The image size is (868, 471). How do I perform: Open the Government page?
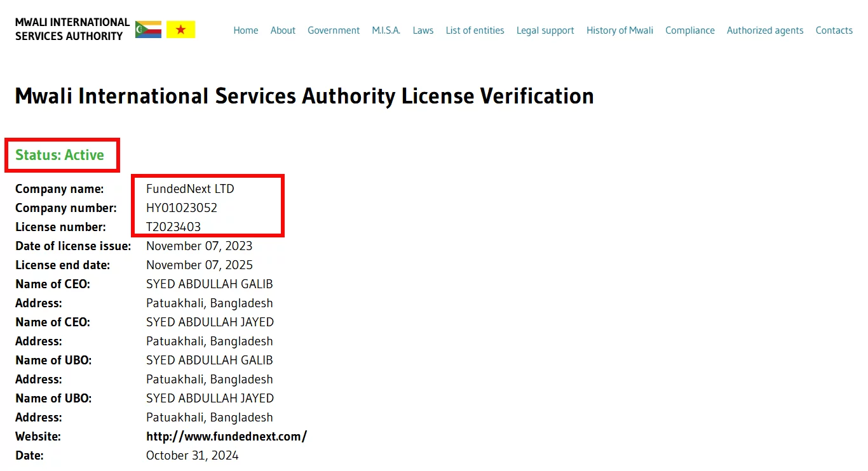[x=334, y=30]
